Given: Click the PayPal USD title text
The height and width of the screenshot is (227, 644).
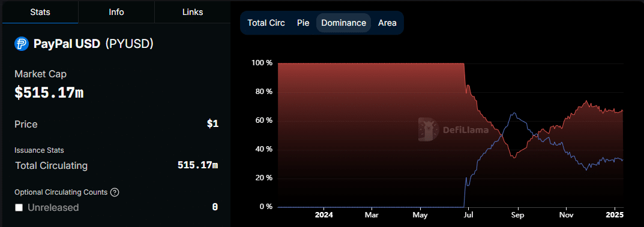Looking at the screenshot, I should point(67,44).
